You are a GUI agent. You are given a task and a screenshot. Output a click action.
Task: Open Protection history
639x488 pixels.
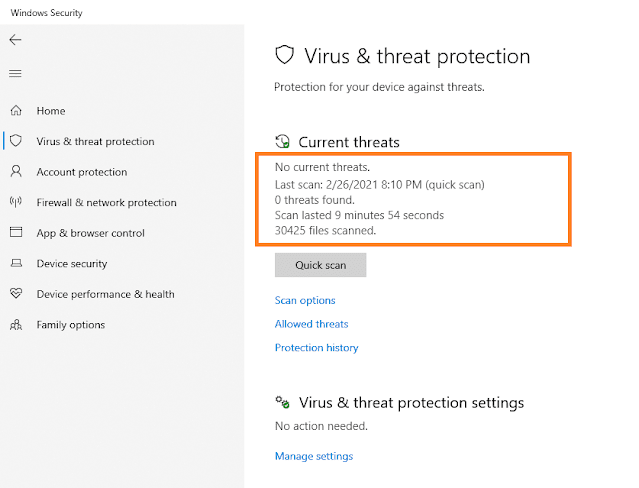(x=317, y=348)
